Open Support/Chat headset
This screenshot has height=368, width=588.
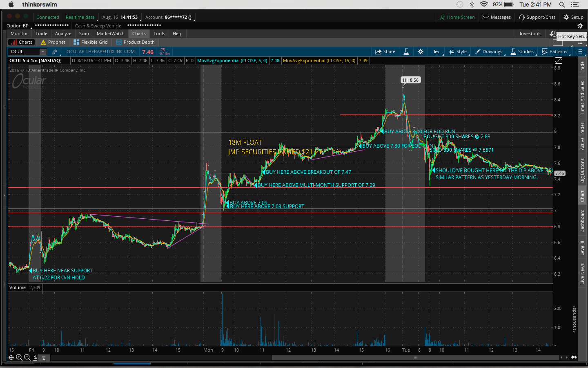pos(537,17)
